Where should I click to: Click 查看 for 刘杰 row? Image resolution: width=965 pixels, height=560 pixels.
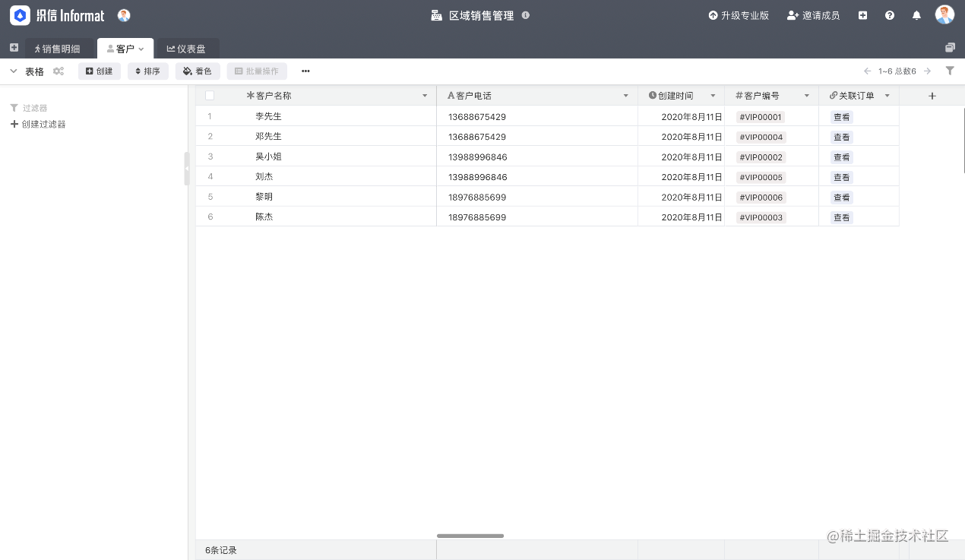click(x=841, y=177)
